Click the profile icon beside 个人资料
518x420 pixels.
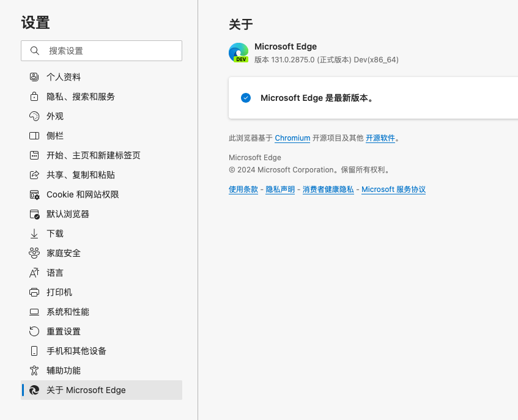pos(34,77)
